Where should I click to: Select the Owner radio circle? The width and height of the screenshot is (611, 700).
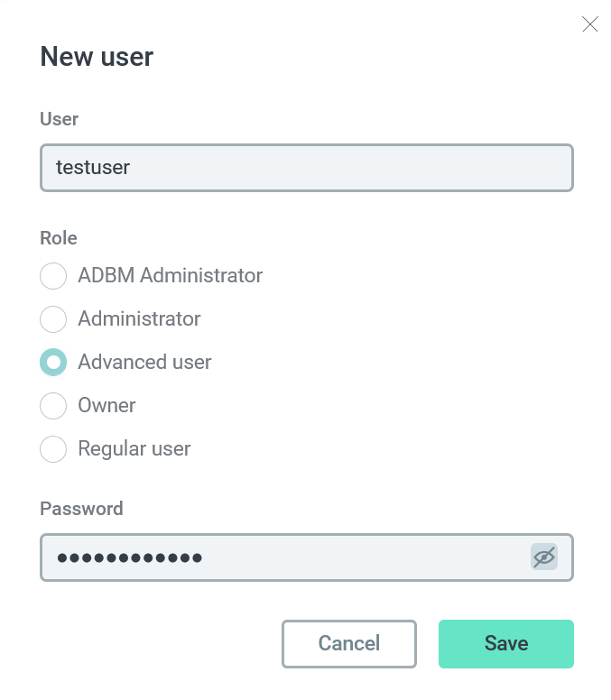coord(53,406)
